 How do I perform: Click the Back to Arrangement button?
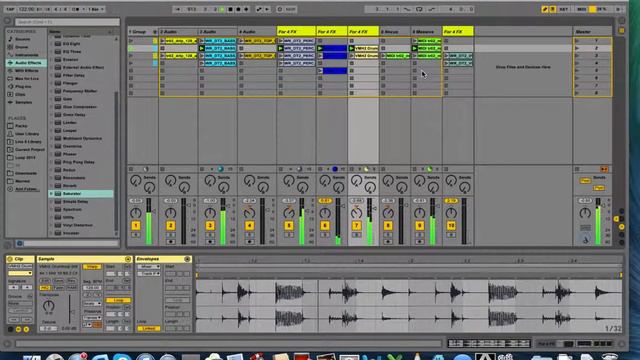(x=604, y=169)
